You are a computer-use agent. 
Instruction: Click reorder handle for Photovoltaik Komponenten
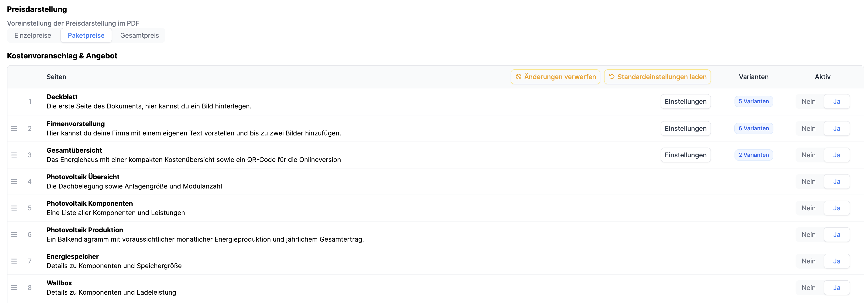pyautogui.click(x=14, y=208)
